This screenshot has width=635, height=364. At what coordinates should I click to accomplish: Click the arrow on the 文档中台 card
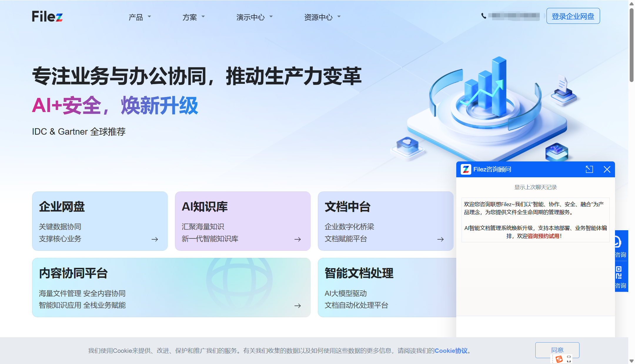[440, 239]
